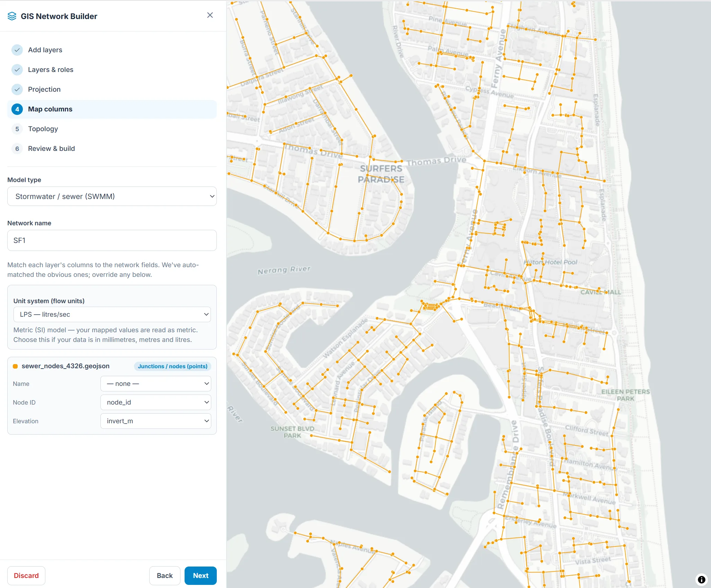
Task: Click the Network name field label
Action: [29, 223]
